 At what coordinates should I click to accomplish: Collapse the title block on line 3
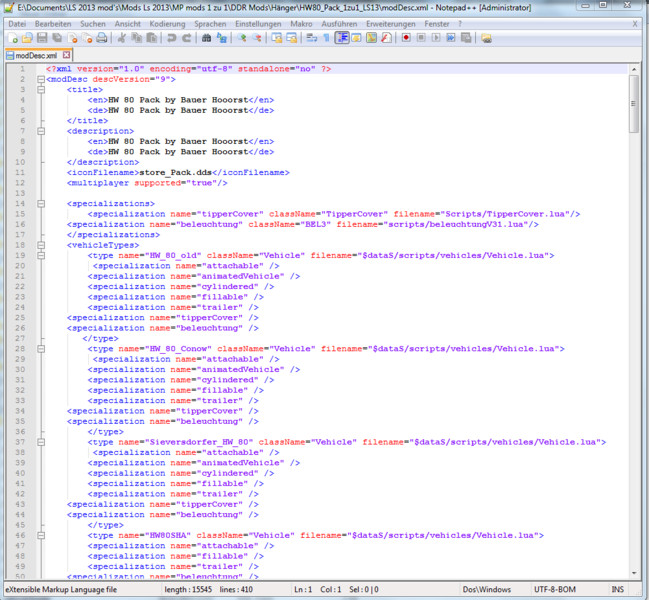coord(41,89)
